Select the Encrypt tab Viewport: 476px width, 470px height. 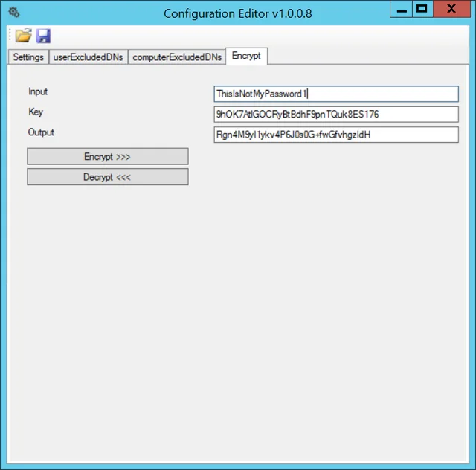(x=246, y=56)
